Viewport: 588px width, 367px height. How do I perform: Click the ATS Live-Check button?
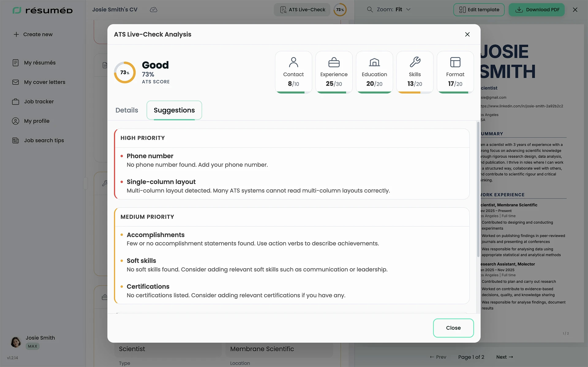[x=302, y=10]
